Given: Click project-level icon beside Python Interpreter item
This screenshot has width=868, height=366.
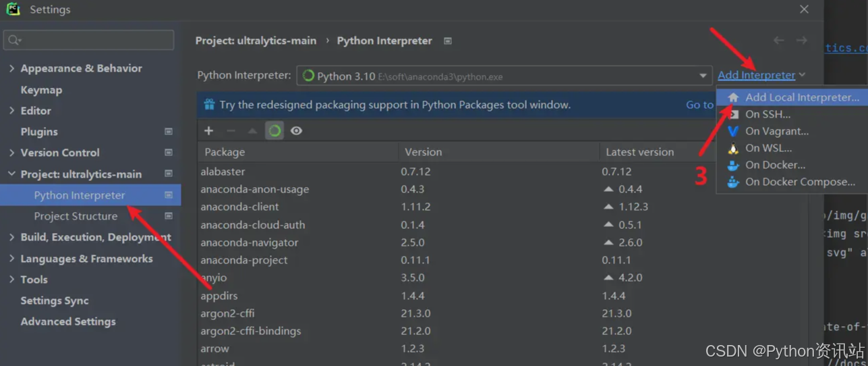Looking at the screenshot, I should tap(169, 195).
